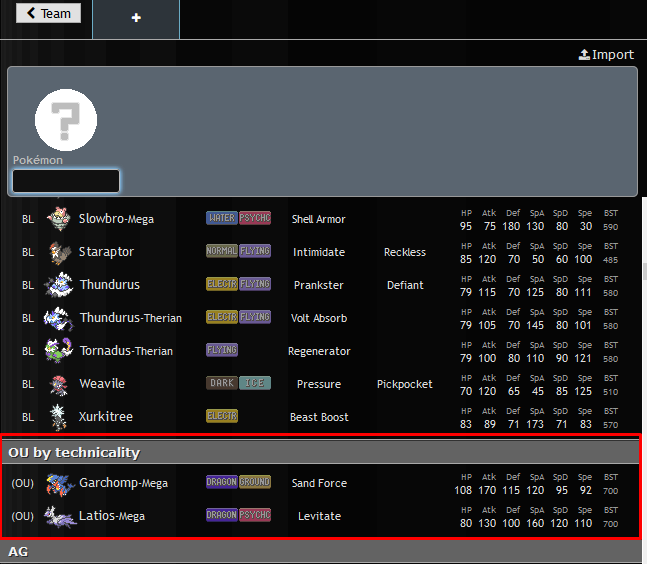Screen dimensions: 647x564
Task: Click Flying type badge on Staraptor
Action: pyautogui.click(x=255, y=251)
